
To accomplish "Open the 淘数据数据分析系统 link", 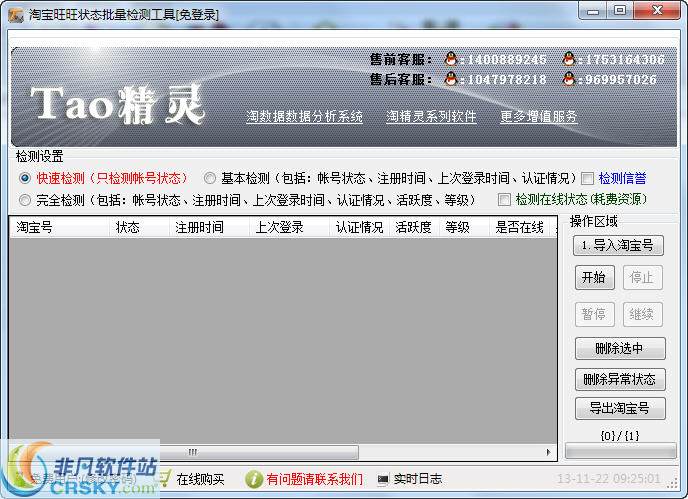I will click(x=305, y=116).
